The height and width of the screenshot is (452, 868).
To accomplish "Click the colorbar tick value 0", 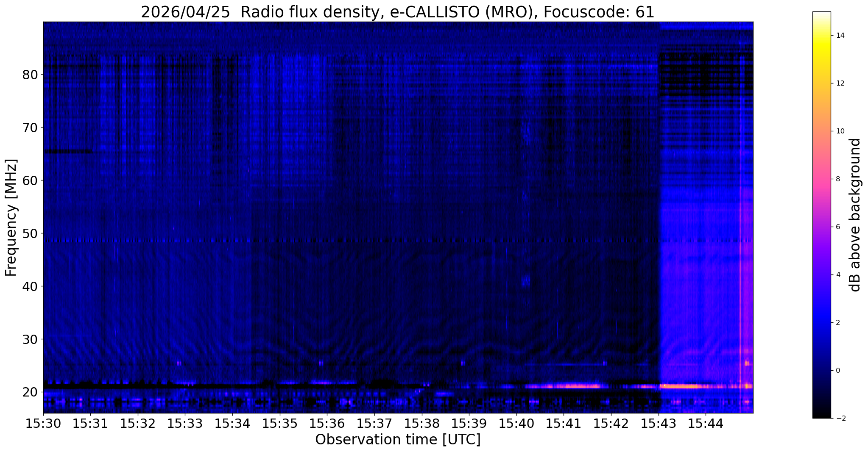I will [x=838, y=370].
